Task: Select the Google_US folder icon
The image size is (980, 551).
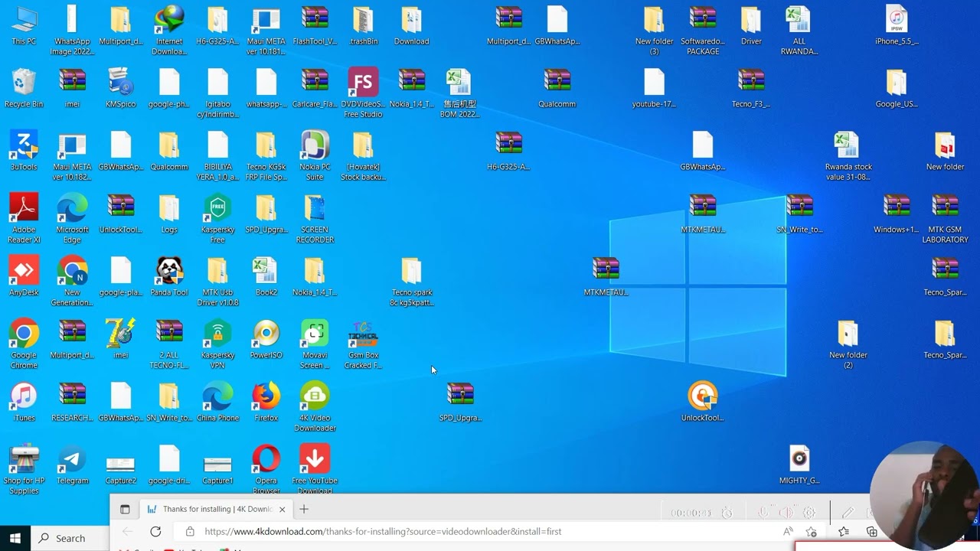Action: click(x=897, y=88)
